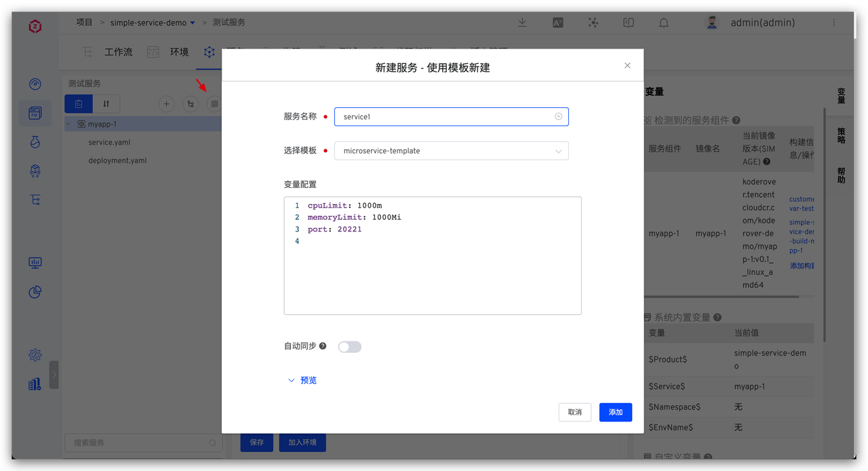Open the notifications bell

click(664, 22)
